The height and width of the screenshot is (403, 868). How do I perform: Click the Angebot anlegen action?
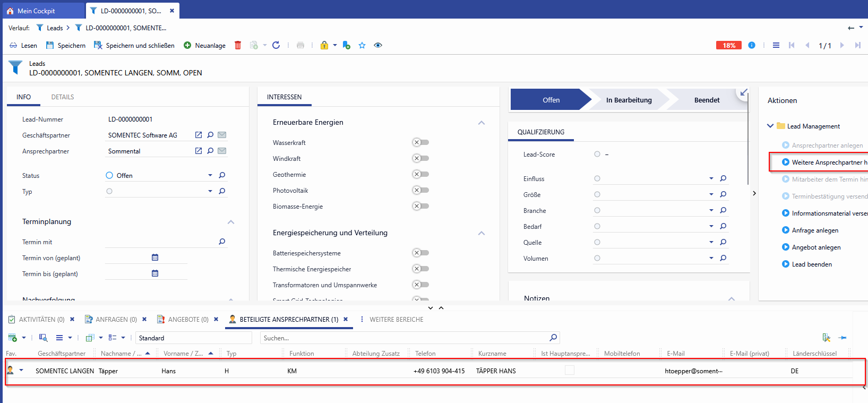coord(816,247)
